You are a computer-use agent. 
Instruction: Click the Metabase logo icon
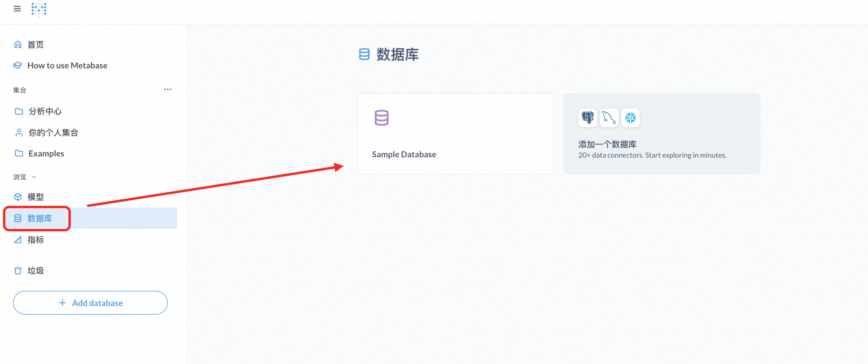coord(39,9)
